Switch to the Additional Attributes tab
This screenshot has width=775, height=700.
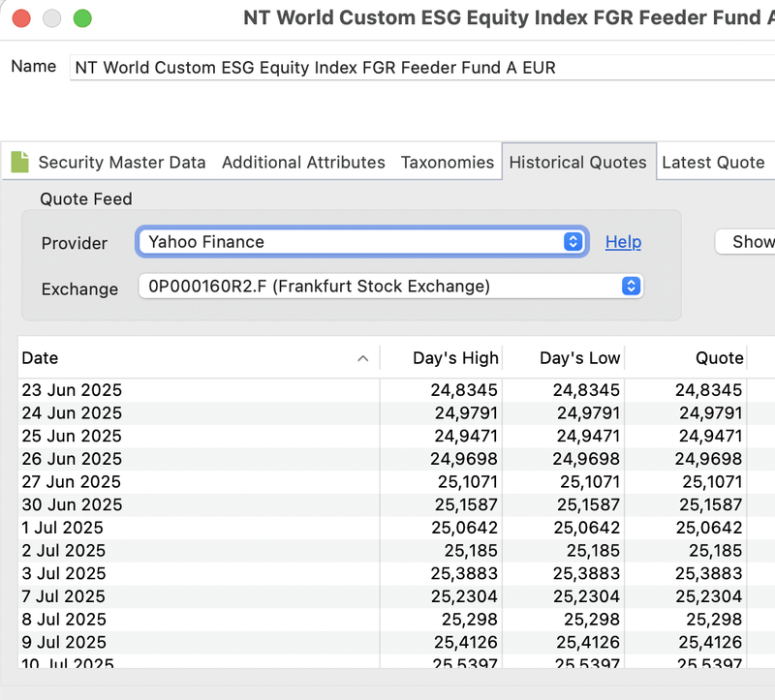click(303, 163)
